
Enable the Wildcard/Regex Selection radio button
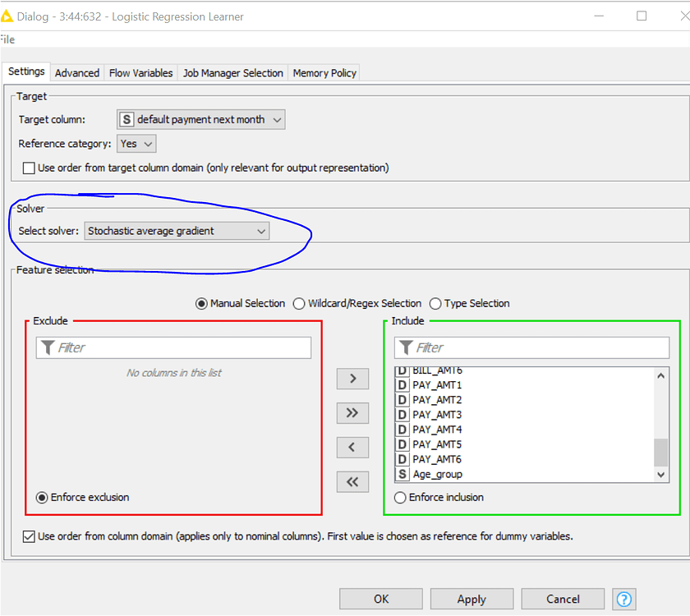coord(299,303)
